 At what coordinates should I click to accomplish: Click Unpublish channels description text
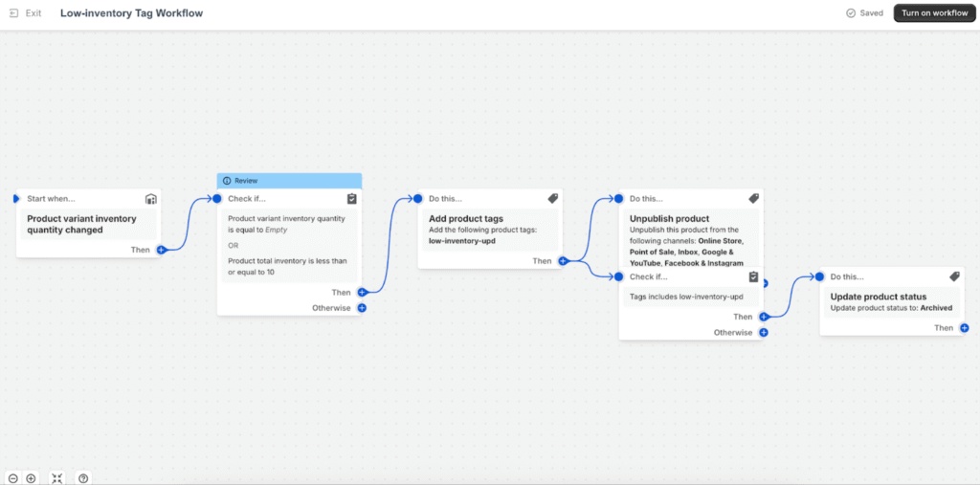coord(687,246)
